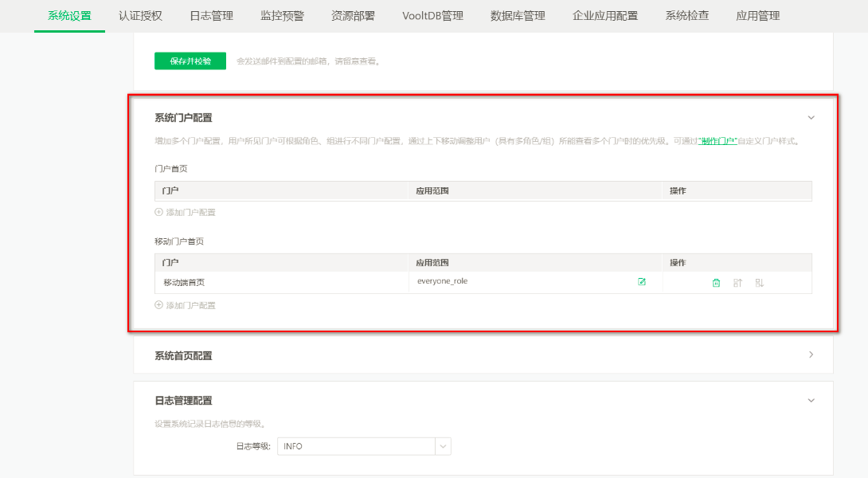
Task: Go to the VooltDB管理 tab
Action: coord(433,16)
